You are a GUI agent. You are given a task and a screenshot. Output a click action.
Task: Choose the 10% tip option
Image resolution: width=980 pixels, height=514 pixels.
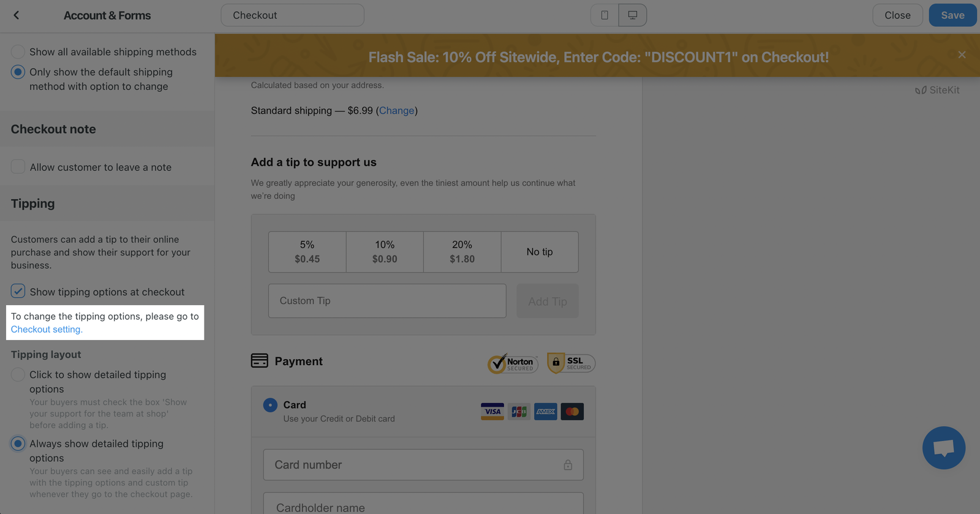point(385,252)
